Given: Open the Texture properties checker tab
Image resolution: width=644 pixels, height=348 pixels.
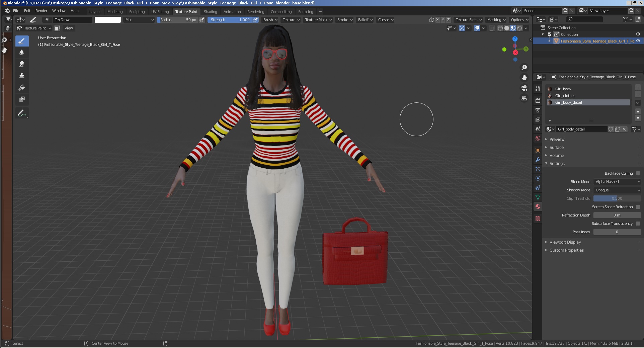Looking at the screenshot, I should click(x=538, y=219).
